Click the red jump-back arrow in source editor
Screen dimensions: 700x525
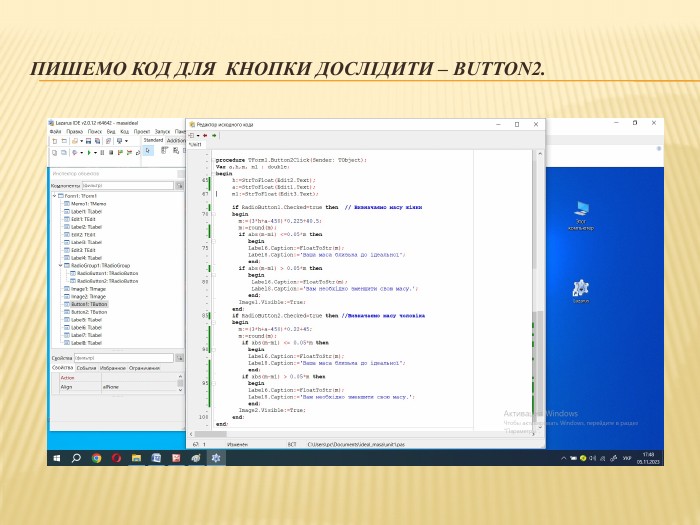(205, 135)
